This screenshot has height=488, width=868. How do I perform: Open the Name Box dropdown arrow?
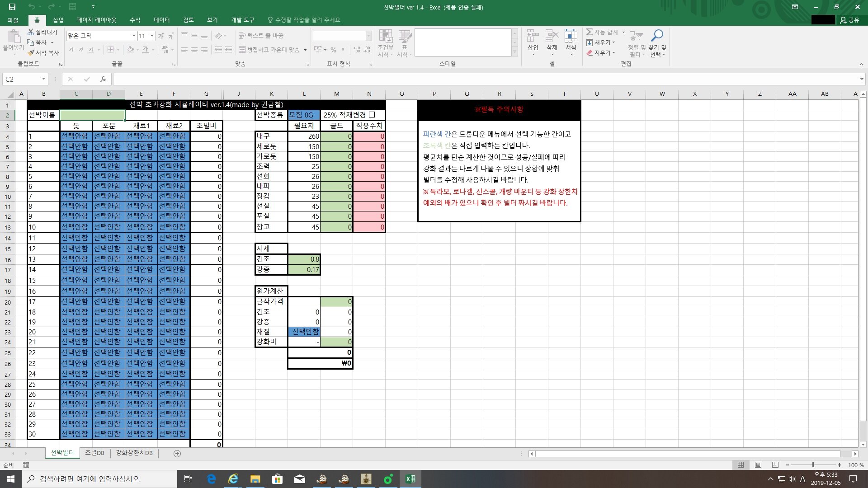[43, 79]
